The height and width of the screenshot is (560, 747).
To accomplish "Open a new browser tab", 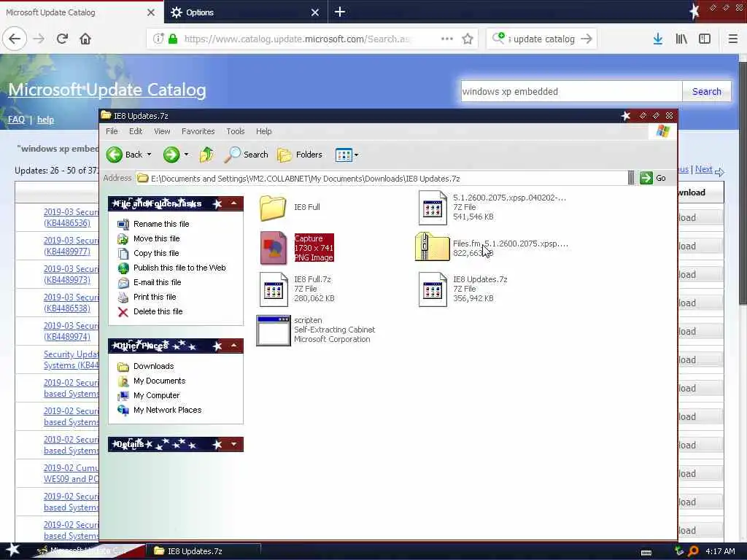I will (340, 12).
